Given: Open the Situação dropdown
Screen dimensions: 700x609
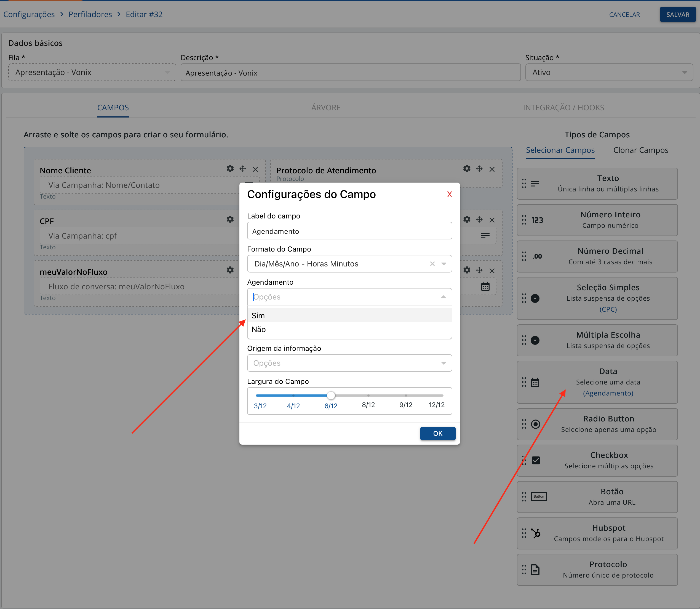Looking at the screenshot, I should coord(684,72).
